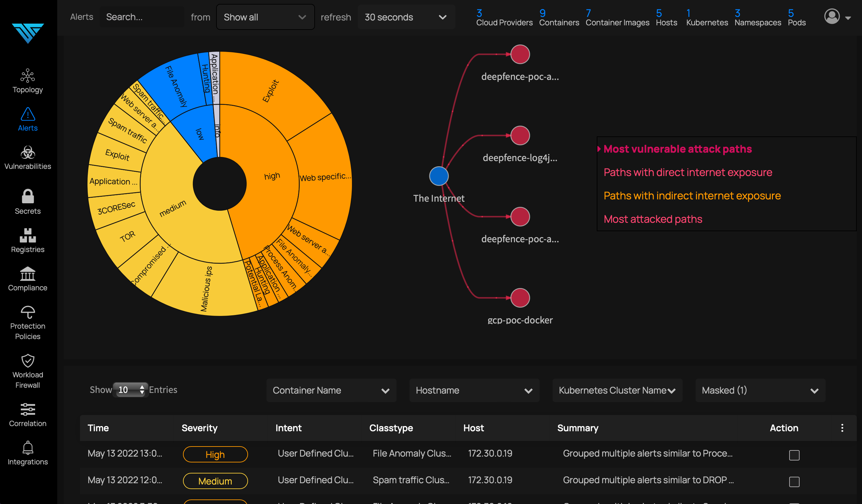Click the 3 Cloud Providers counter
Screen dimensions: 862x504
pos(504,18)
